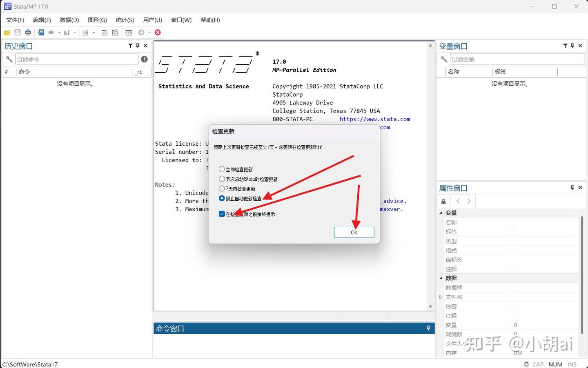Open the Log notebook icon
Image resolution: width=588 pixels, height=368 pixels.
41,33
